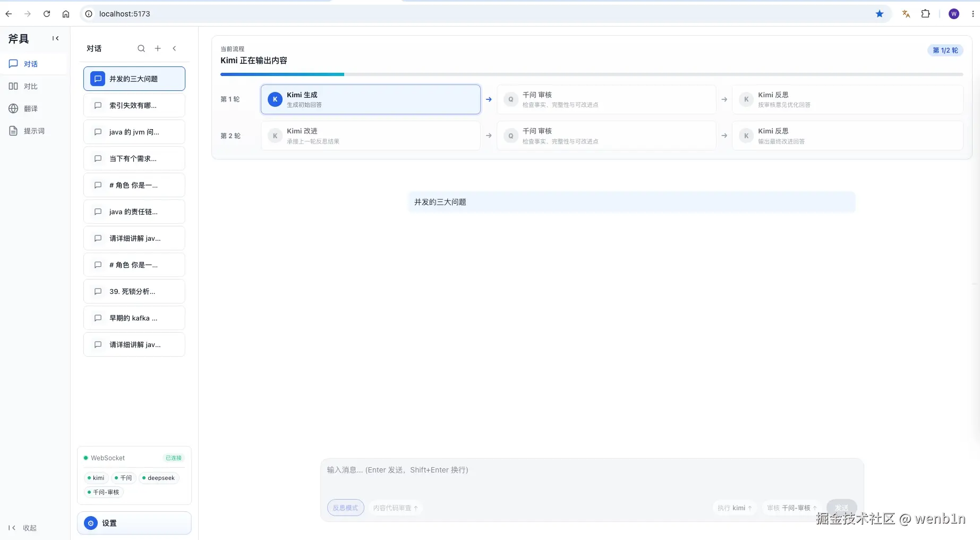Click chat icon of 39. 死锁分析 item
980x540 pixels.
pos(98,291)
